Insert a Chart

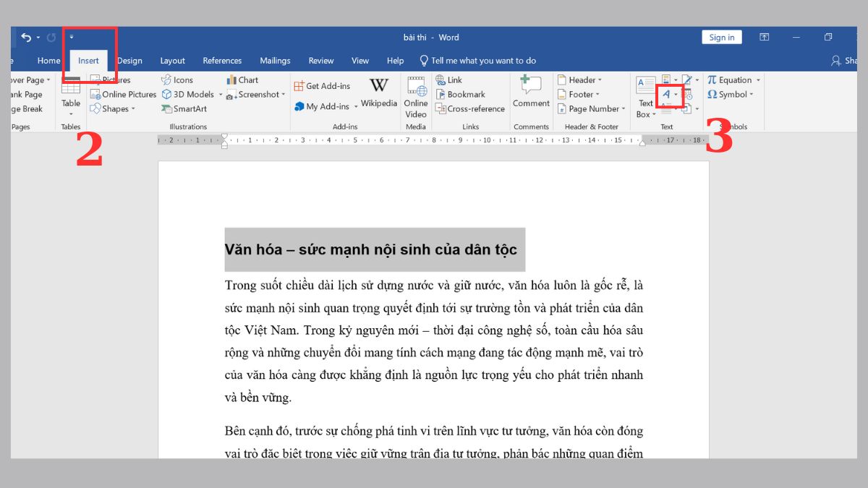coord(242,80)
